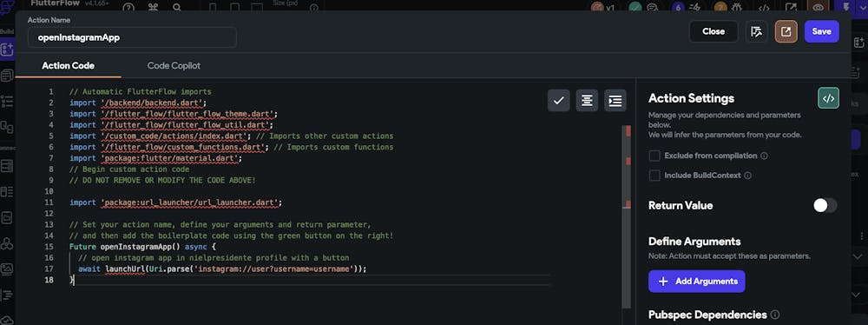
Task: Click the Add Arguments button
Action: (696, 282)
